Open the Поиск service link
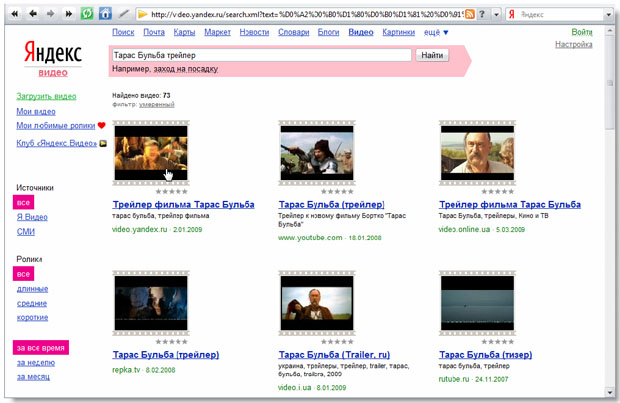Screen dimensions: 620x403 coord(123,32)
